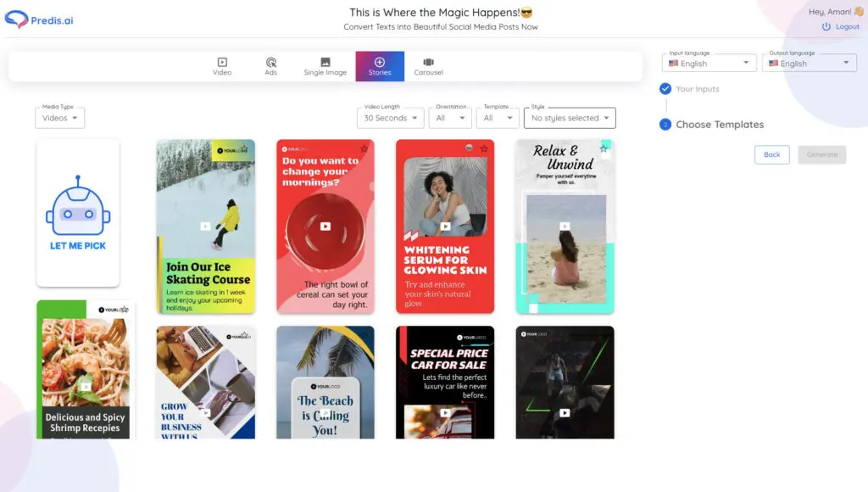Click the Your Inputs step label
Viewport: 868px width, 492px height.
[x=698, y=89]
